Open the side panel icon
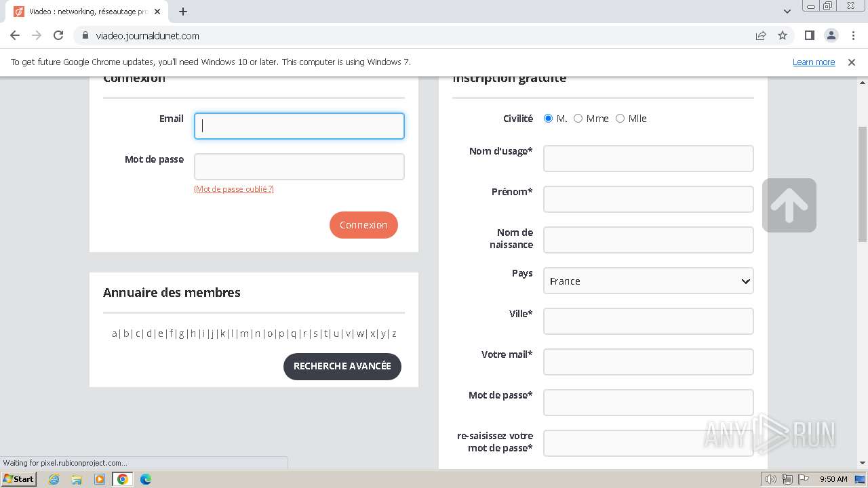 click(809, 35)
